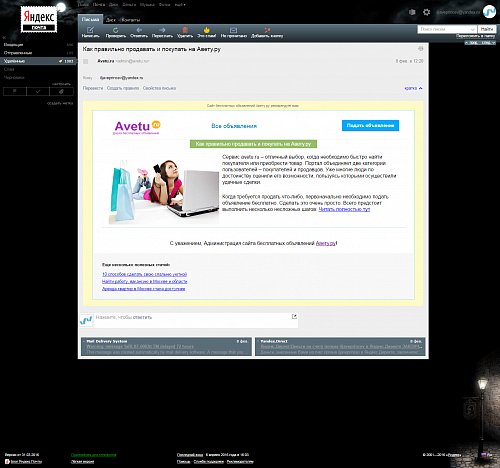Click the Создать правило link
Viewport: 500px width, 468px height.
pyautogui.click(x=123, y=88)
